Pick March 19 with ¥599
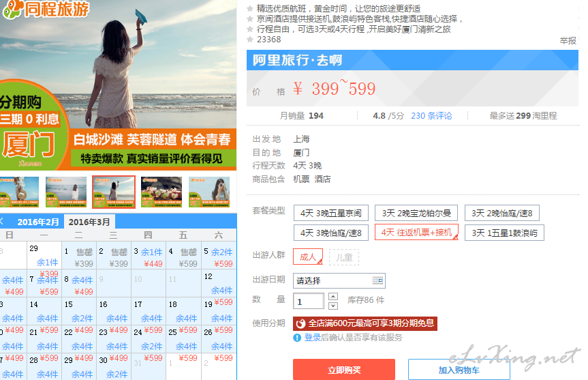 (x=219, y=312)
